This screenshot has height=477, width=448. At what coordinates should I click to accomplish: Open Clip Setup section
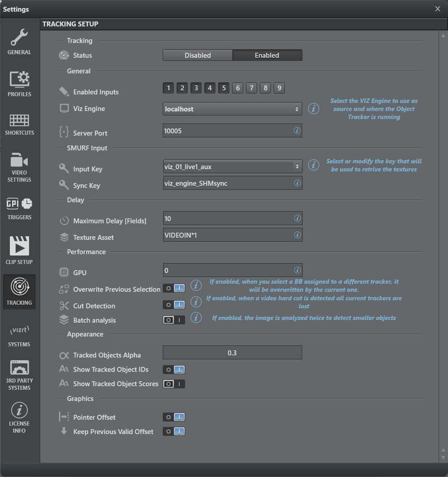19,250
